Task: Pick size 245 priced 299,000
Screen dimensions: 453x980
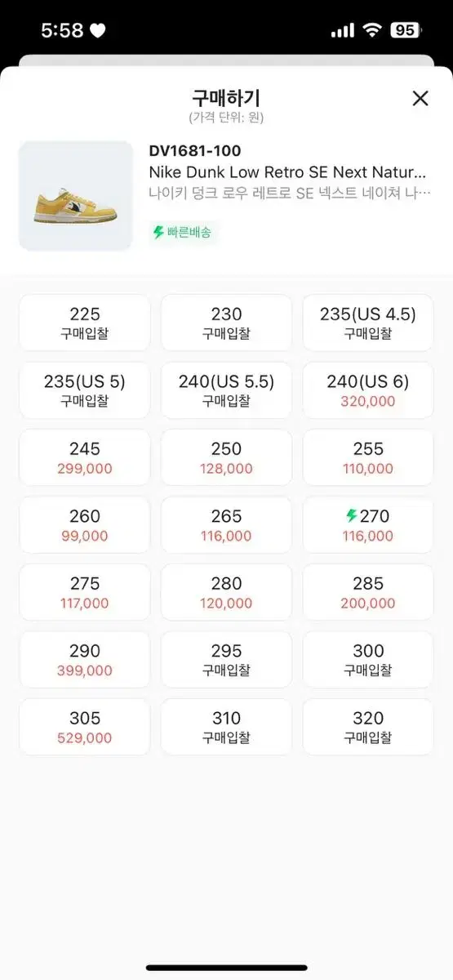Action: [x=85, y=457]
